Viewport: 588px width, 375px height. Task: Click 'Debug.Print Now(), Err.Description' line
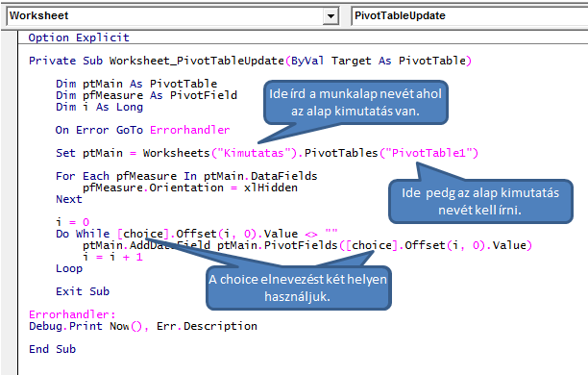[x=143, y=326]
